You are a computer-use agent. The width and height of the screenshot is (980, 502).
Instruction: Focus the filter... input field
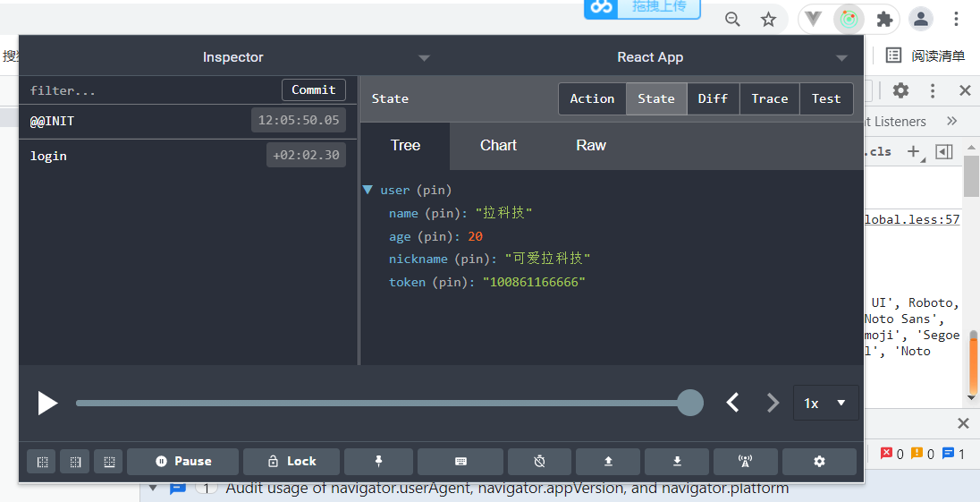point(150,90)
